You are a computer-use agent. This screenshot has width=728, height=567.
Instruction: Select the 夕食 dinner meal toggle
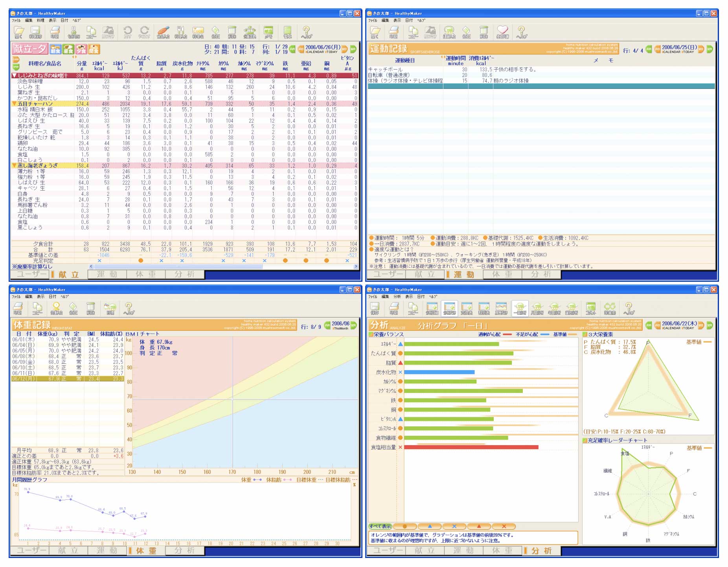point(81,50)
